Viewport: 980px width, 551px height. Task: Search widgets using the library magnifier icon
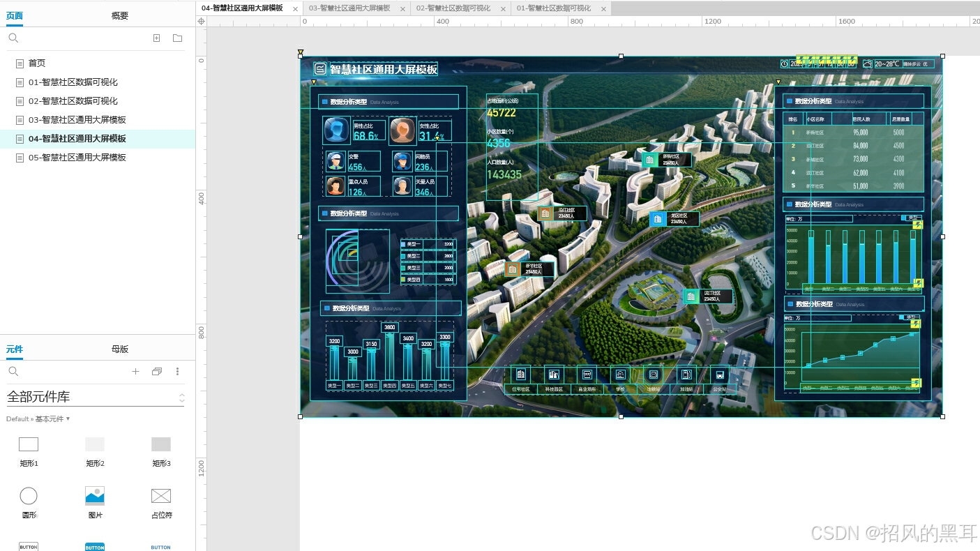tap(13, 372)
